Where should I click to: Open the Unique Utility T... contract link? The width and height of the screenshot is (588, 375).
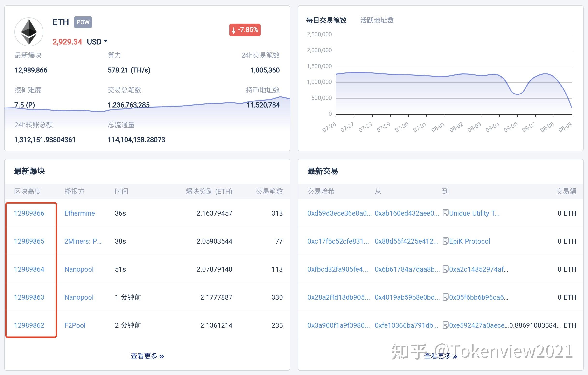(x=474, y=213)
